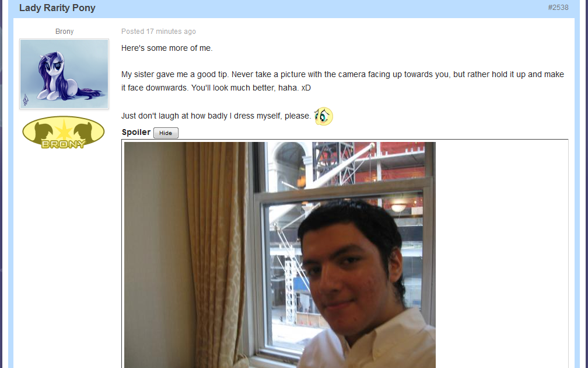
Task: Open the permalink for post #2538
Action: point(558,8)
